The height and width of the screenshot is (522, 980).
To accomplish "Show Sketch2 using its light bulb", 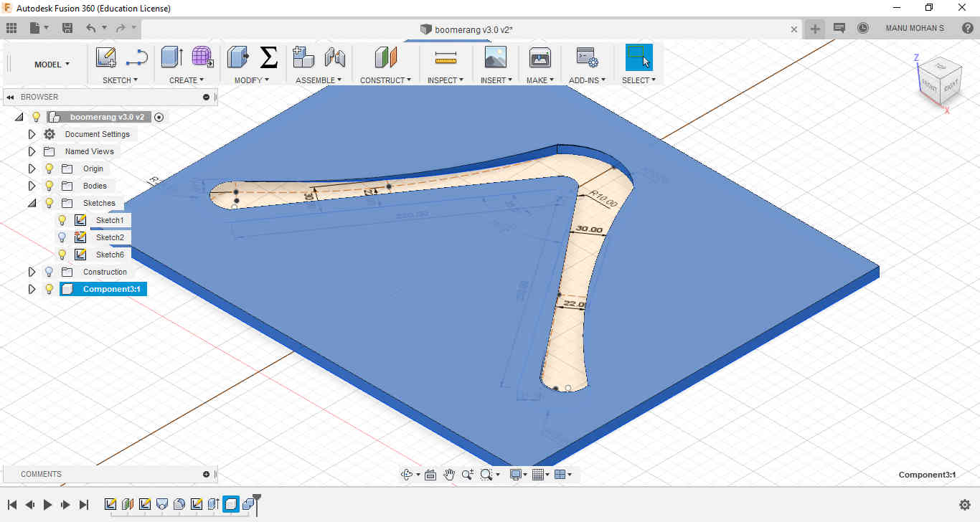I will pyautogui.click(x=62, y=237).
